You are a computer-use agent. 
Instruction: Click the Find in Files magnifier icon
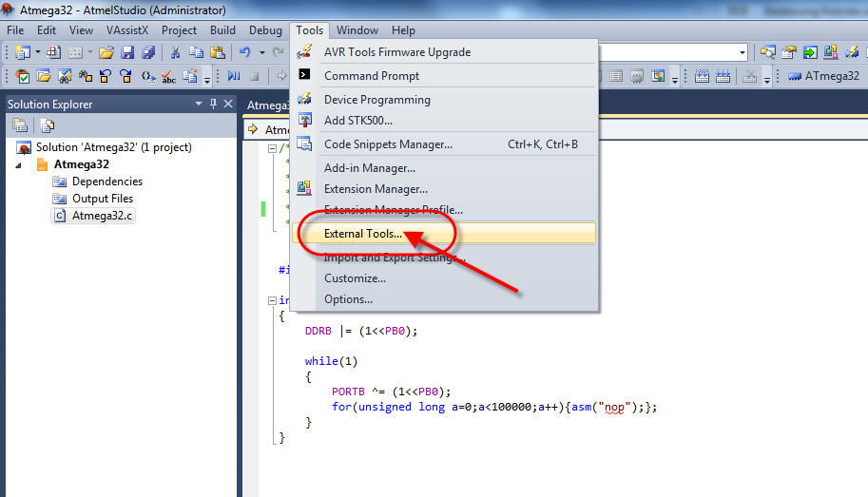coord(768,52)
